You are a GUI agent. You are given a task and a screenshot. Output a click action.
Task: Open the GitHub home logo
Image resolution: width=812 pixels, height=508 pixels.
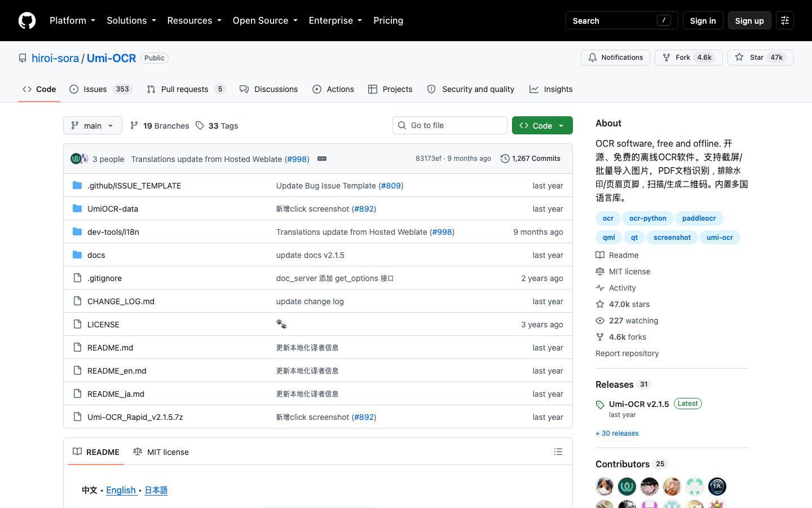point(27,21)
